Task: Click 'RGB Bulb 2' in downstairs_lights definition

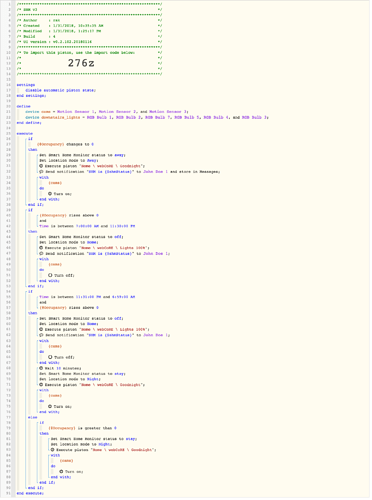Action: coord(129,118)
